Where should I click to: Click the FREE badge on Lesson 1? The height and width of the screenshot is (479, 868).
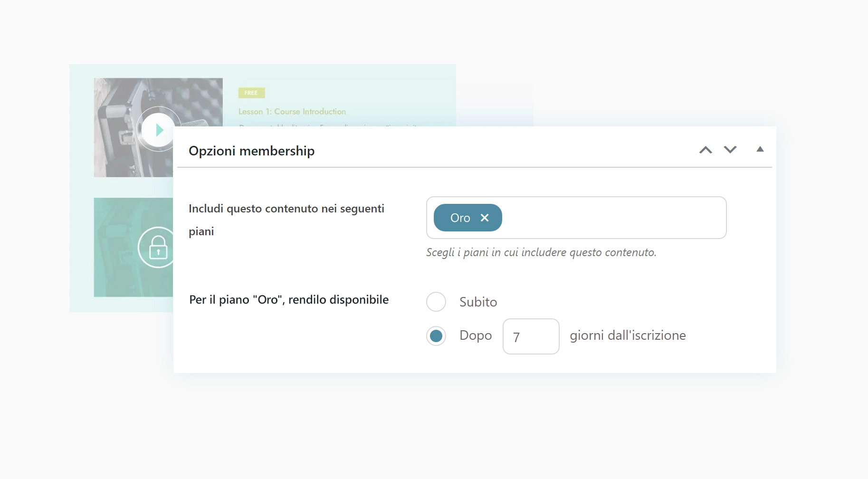click(x=251, y=93)
